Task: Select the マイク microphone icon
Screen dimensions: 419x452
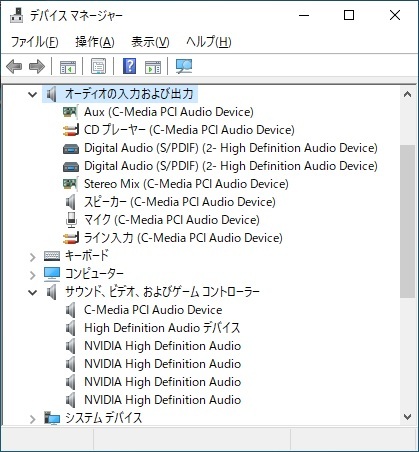Action: pos(71,220)
